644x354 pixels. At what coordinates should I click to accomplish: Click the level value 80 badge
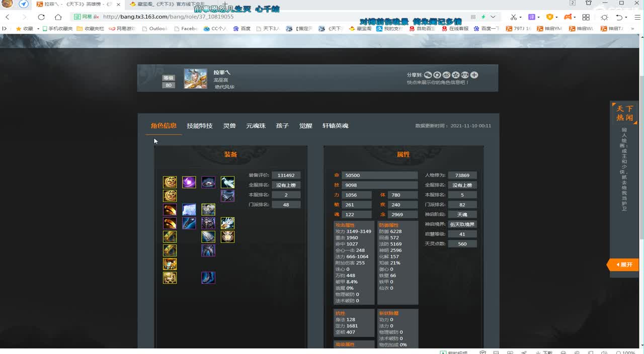pos(169,85)
